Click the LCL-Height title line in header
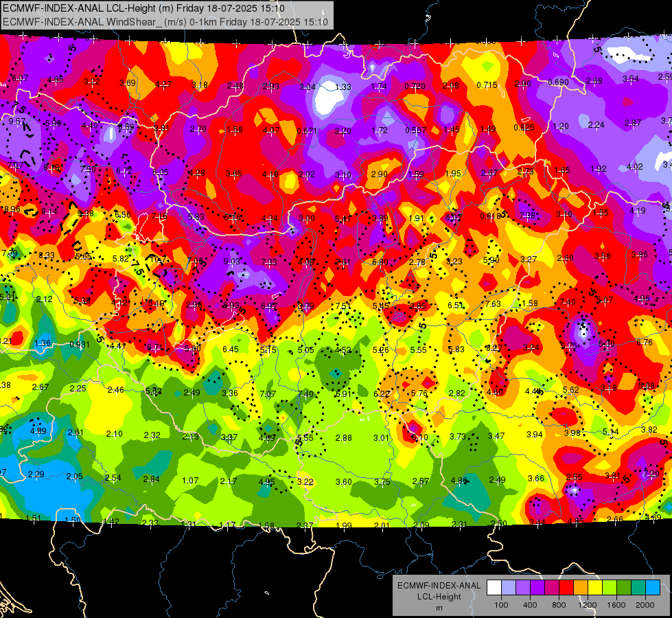The height and width of the screenshot is (618, 672). coord(143,8)
